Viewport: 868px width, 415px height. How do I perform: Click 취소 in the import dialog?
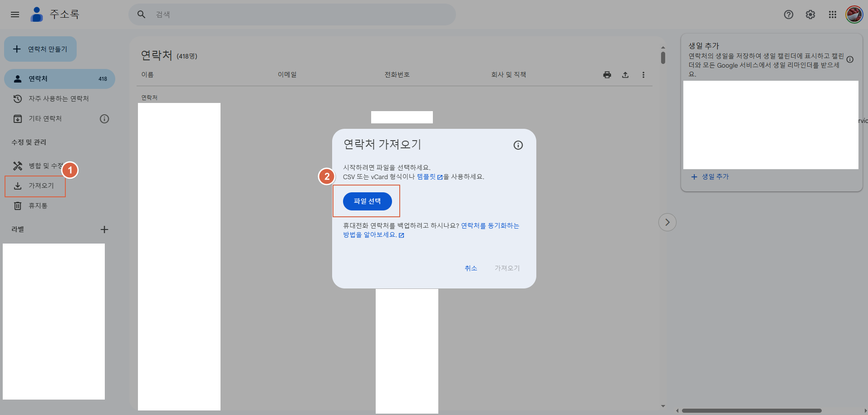(471, 269)
